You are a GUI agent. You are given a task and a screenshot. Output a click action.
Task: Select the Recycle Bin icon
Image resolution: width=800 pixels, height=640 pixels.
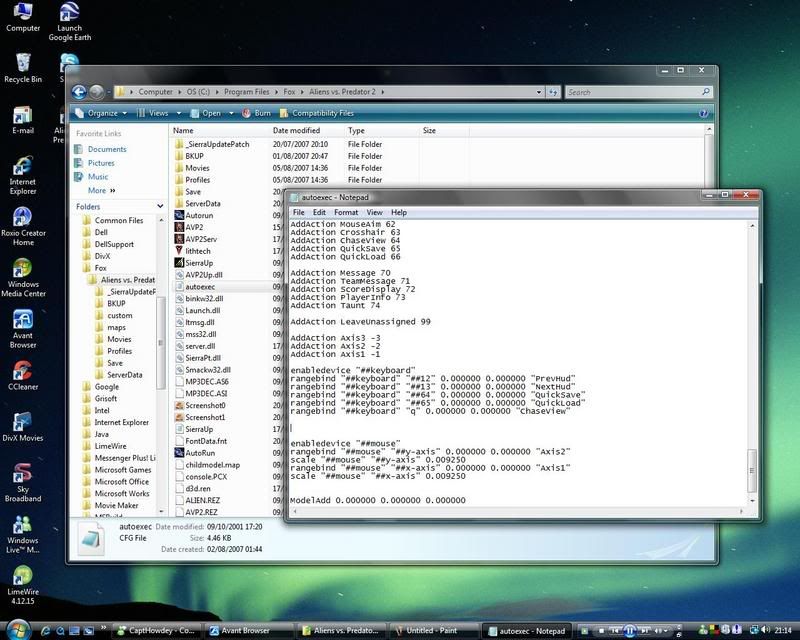point(23,68)
